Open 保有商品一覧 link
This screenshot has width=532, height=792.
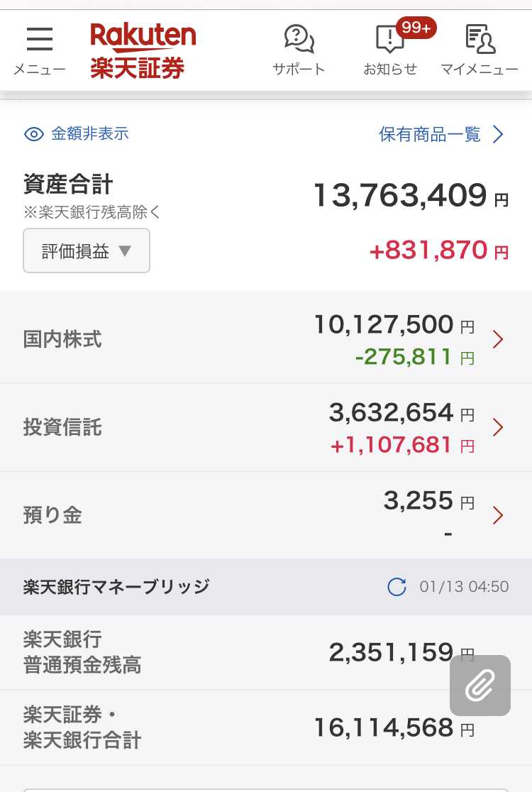pyautogui.click(x=441, y=134)
